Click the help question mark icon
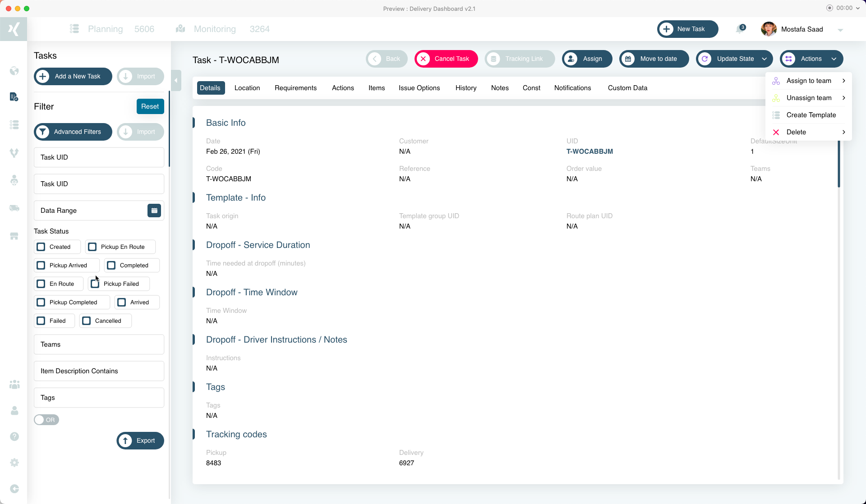 pos(14,436)
